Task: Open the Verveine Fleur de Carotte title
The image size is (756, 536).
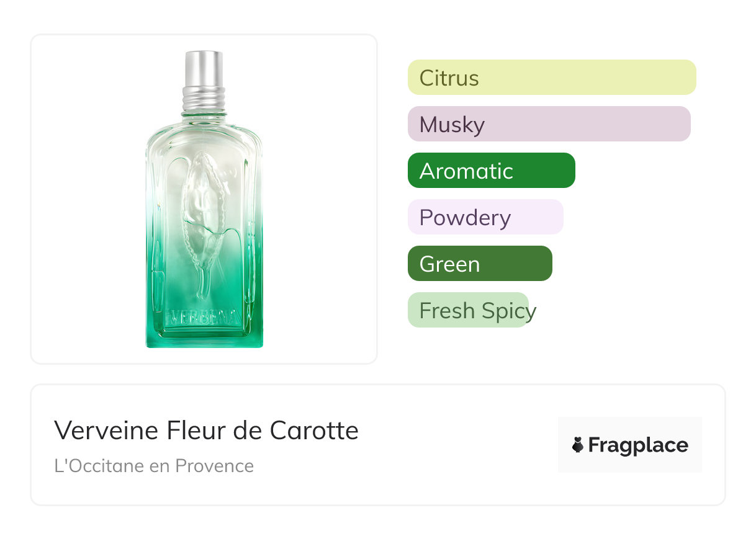Action: (206, 430)
